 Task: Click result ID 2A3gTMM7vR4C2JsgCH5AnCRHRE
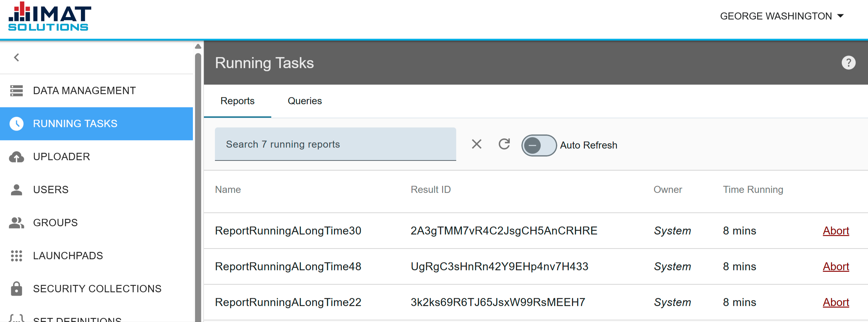(504, 231)
